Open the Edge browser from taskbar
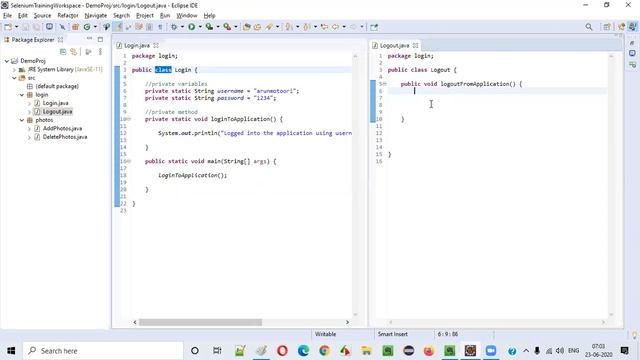The height and width of the screenshot is (360, 640). click(x=303, y=351)
